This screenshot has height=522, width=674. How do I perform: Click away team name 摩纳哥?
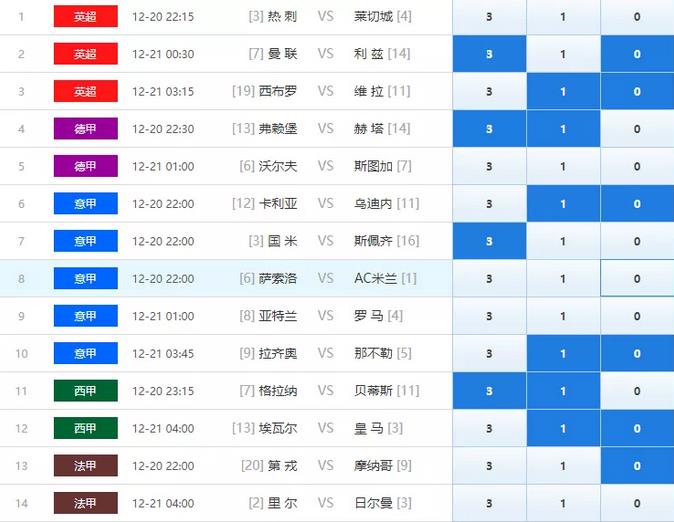373,465
